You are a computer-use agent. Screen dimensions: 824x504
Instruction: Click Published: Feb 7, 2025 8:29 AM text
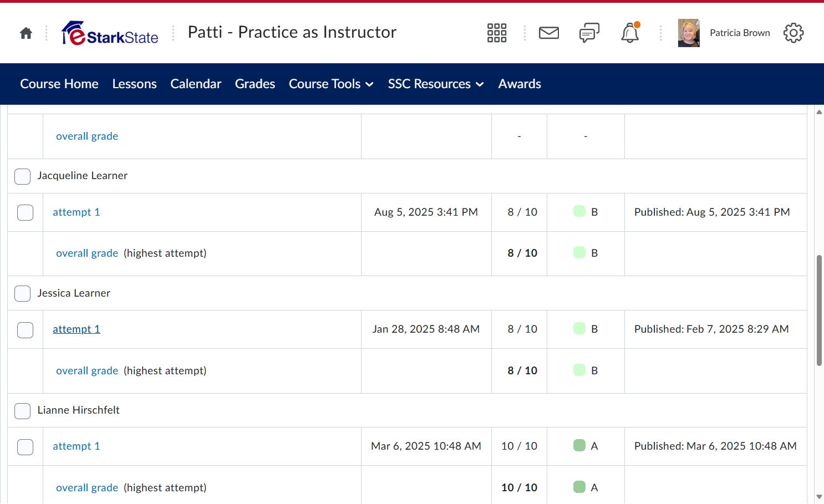click(x=711, y=329)
